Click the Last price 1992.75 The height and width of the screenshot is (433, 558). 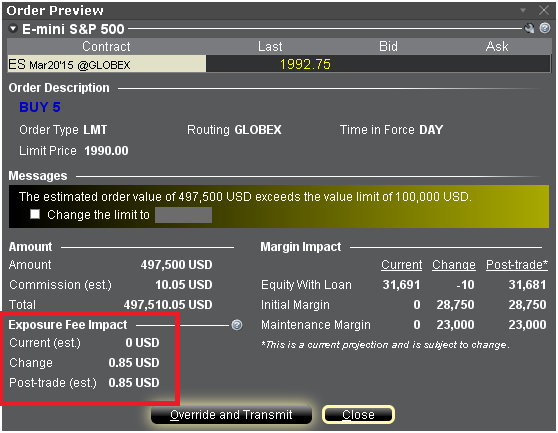(x=305, y=64)
